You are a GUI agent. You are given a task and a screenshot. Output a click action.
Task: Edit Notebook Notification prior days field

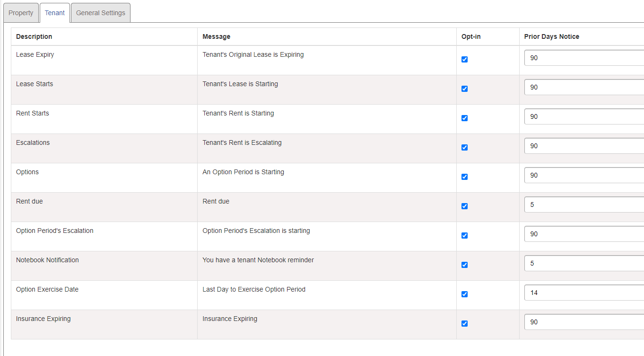(x=584, y=263)
